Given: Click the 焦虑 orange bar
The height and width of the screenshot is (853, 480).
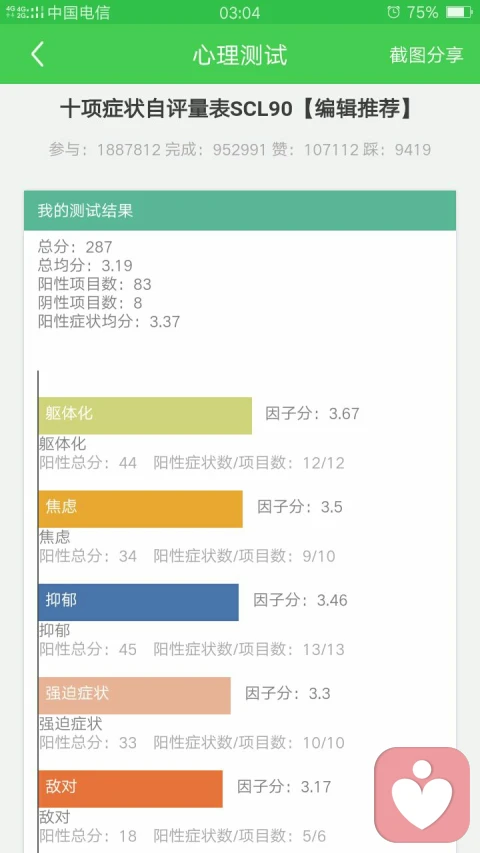Looking at the screenshot, I should (140, 509).
